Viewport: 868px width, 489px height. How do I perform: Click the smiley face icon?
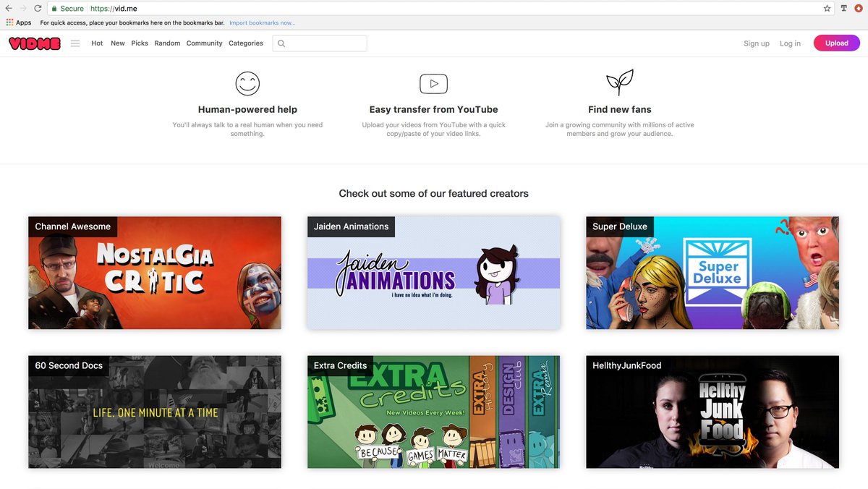[x=247, y=83]
